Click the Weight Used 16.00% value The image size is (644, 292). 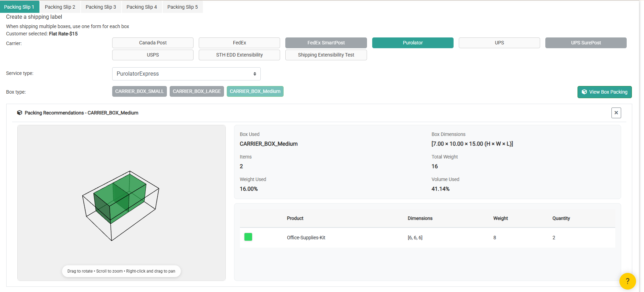249,189
